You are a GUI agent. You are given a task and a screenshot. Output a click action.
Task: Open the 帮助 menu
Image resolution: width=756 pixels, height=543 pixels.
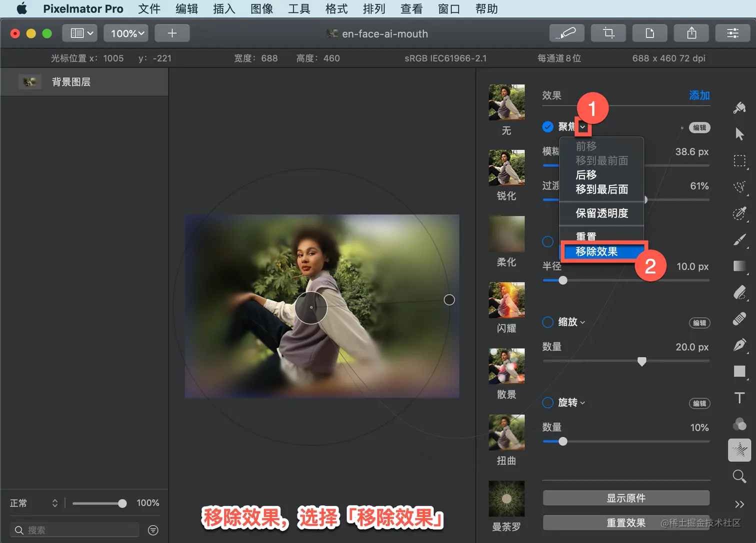point(486,8)
